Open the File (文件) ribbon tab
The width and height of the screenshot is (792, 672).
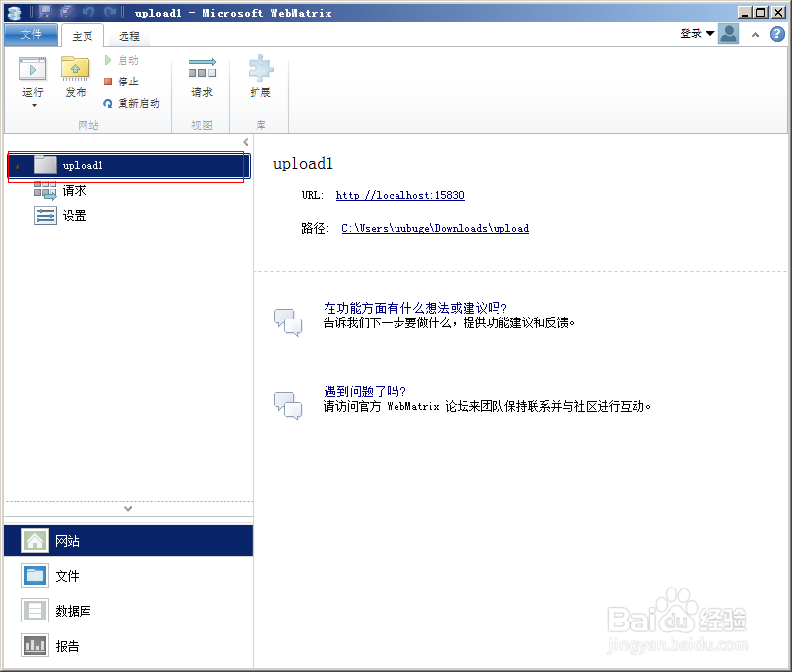[31, 34]
